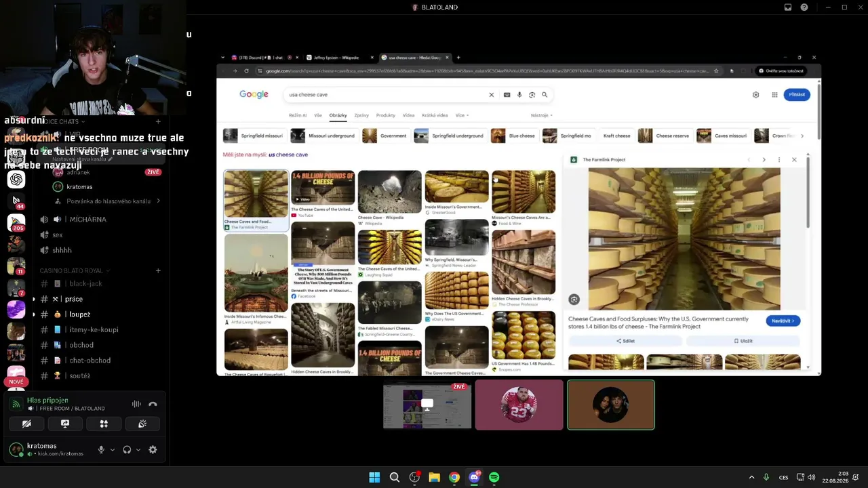Viewport: 868px width, 488px height.
Task: Search this image with Lens overlay button
Action: (x=574, y=300)
